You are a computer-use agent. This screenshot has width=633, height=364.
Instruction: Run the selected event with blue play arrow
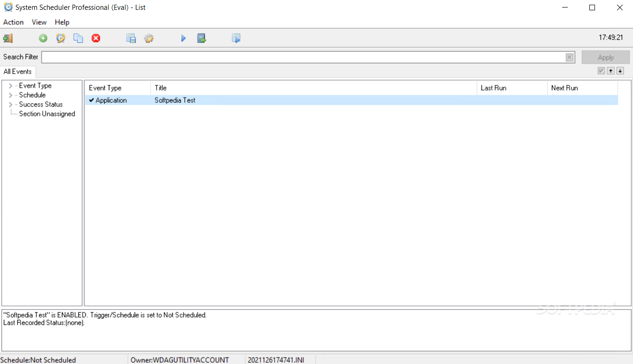point(183,38)
